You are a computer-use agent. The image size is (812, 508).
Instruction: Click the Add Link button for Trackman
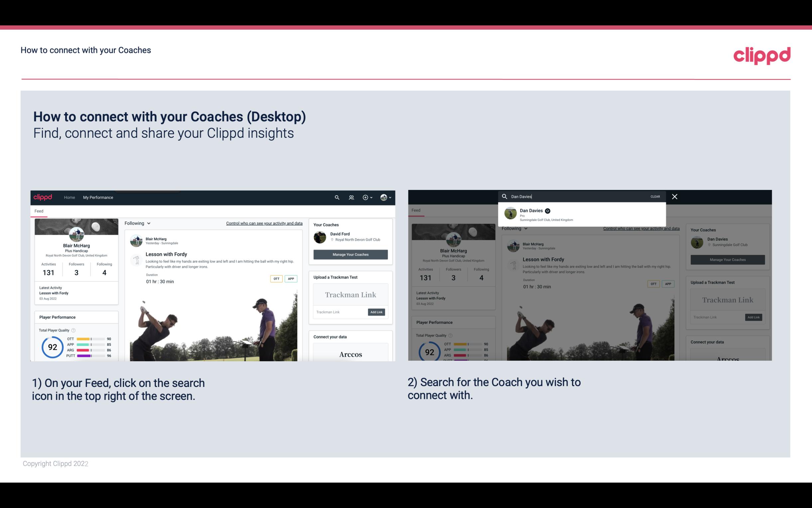coord(377,312)
